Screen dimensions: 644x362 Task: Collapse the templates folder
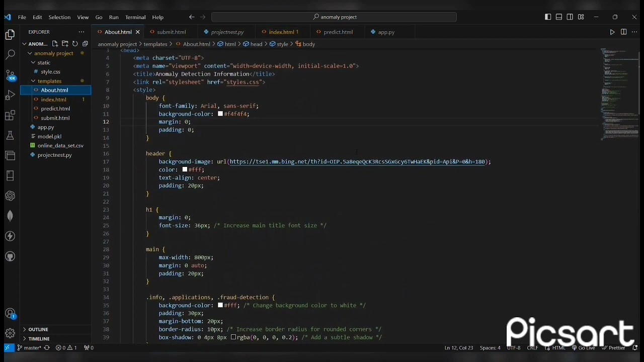click(55, 81)
